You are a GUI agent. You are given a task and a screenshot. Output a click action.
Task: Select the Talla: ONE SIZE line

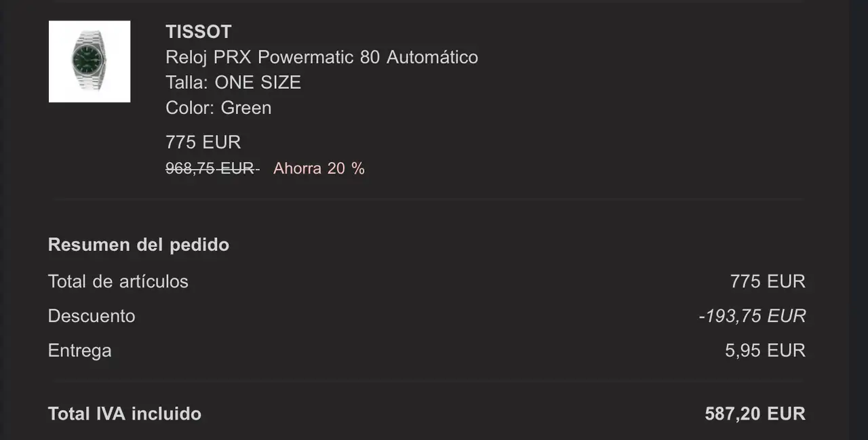[x=233, y=83]
